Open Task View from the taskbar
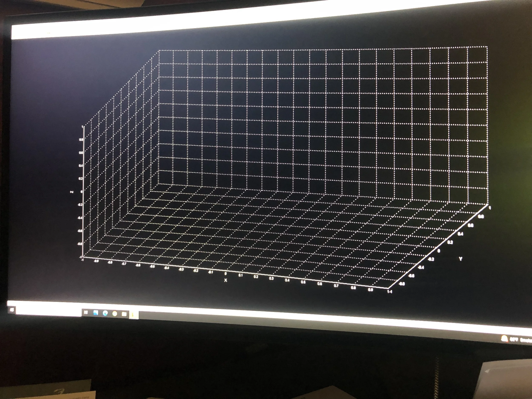This screenshot has height=399, width=532. coord(86,313)
